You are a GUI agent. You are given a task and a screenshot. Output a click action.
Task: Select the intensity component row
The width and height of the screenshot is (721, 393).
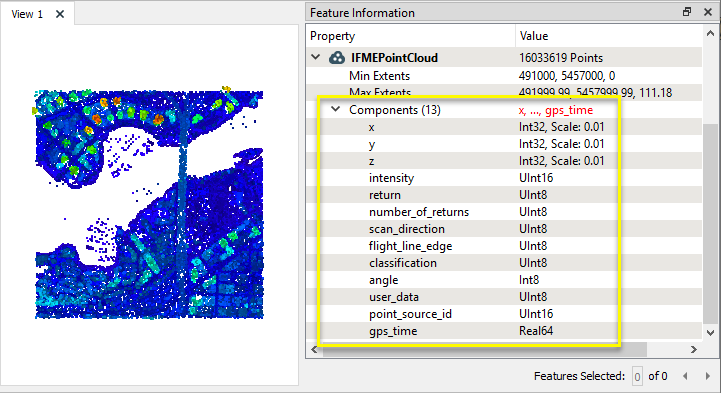point(504,178)
